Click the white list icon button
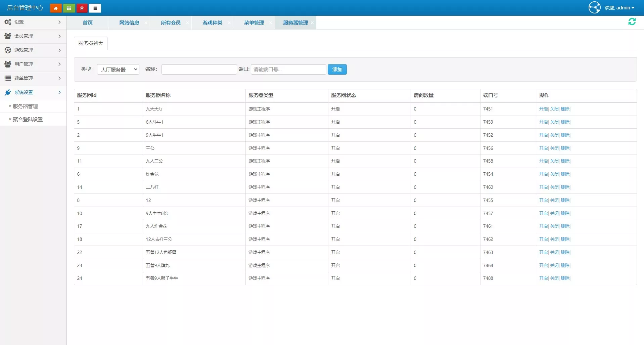Image resolution: width=644 pixels, height=345 pixels. [x=95, y=8]
